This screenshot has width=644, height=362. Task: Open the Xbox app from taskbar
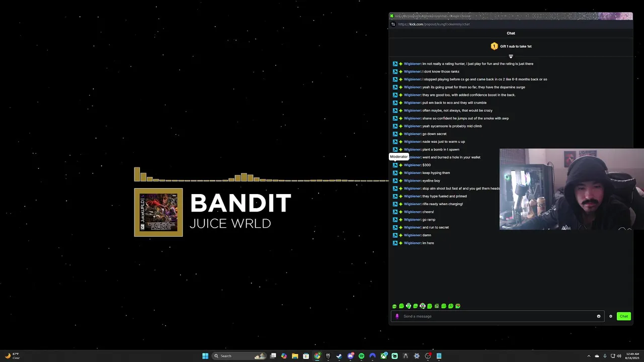tap(383, 356)
